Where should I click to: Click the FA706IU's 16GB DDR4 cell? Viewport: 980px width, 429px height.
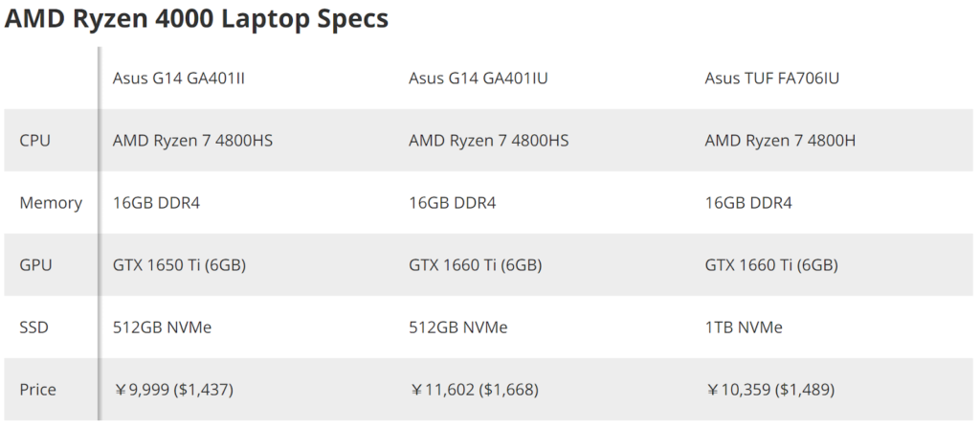(x=748, y=203)
